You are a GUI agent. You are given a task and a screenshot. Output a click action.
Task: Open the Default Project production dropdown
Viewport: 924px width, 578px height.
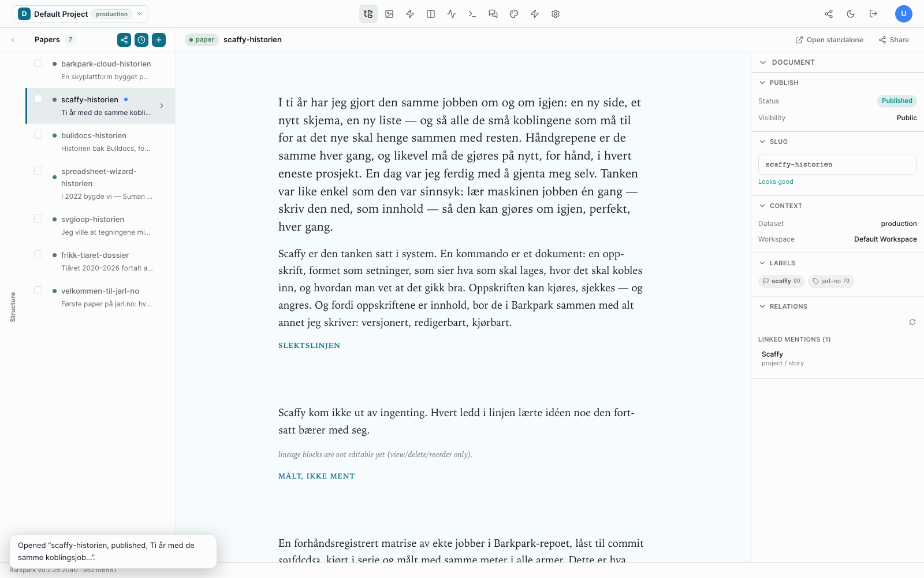(80, 14)
